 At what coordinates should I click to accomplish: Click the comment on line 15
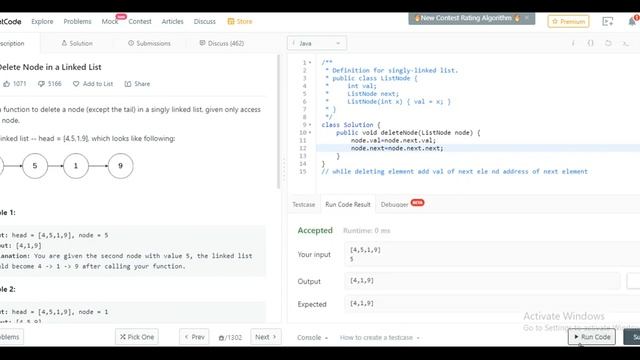[454, 171]
